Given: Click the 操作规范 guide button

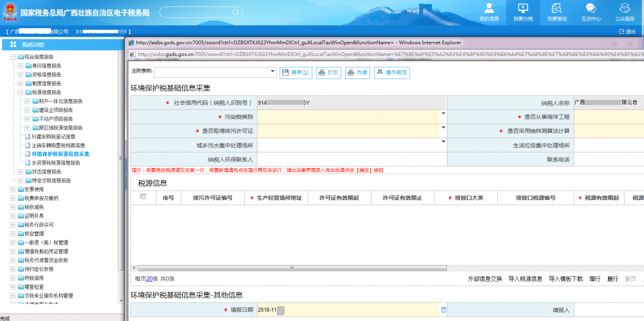Looking at the screenshot, I should [x=392, y=73].
